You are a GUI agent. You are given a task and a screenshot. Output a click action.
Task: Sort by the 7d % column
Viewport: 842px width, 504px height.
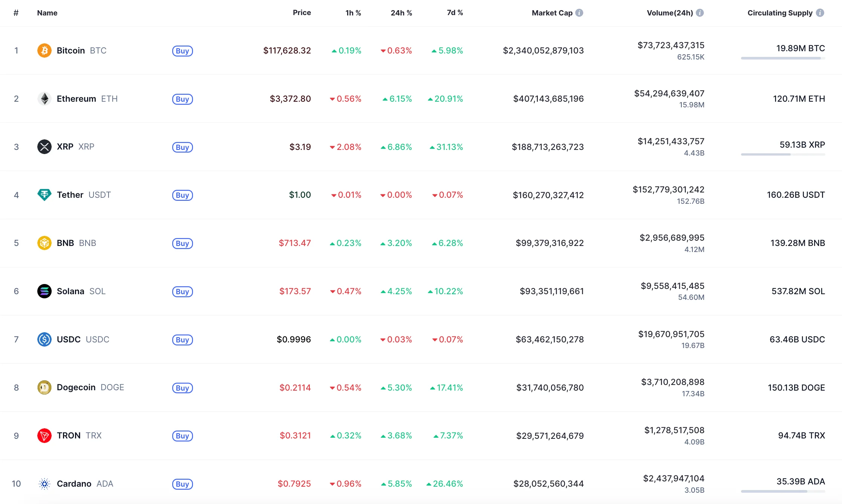[455, 12]
